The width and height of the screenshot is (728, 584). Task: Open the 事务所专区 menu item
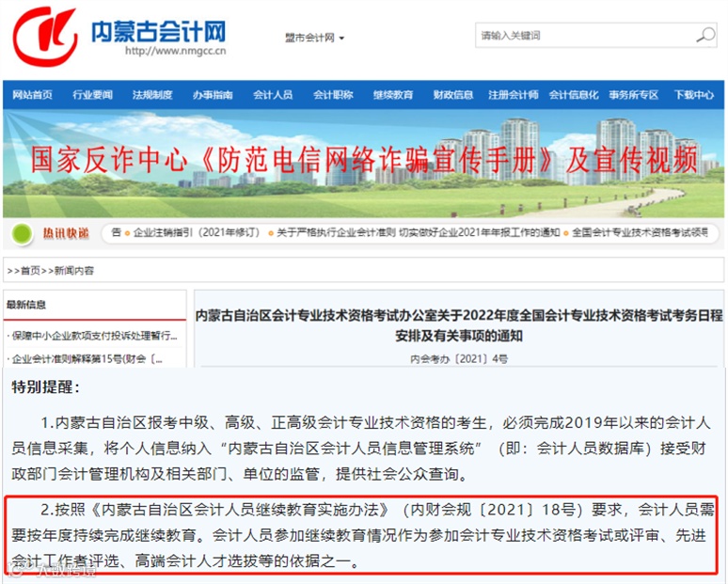point(633,95)
